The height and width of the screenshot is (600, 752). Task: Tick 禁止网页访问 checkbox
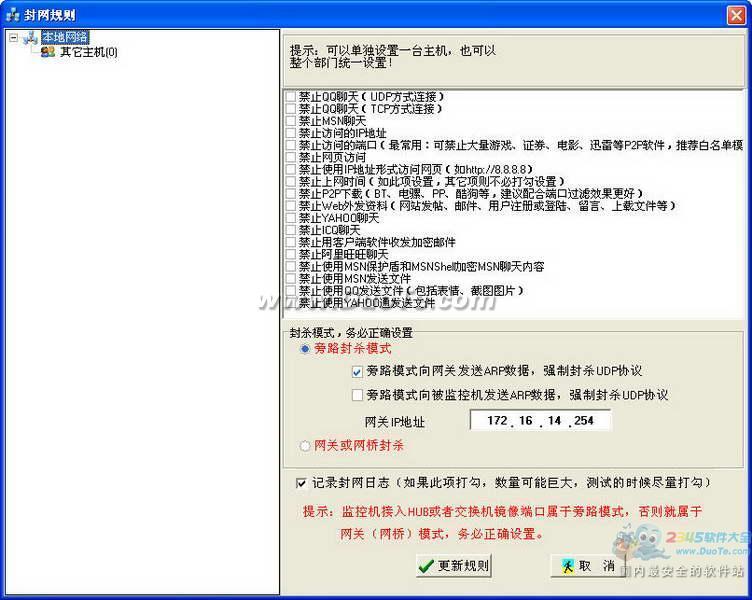[x=291, y=157]
